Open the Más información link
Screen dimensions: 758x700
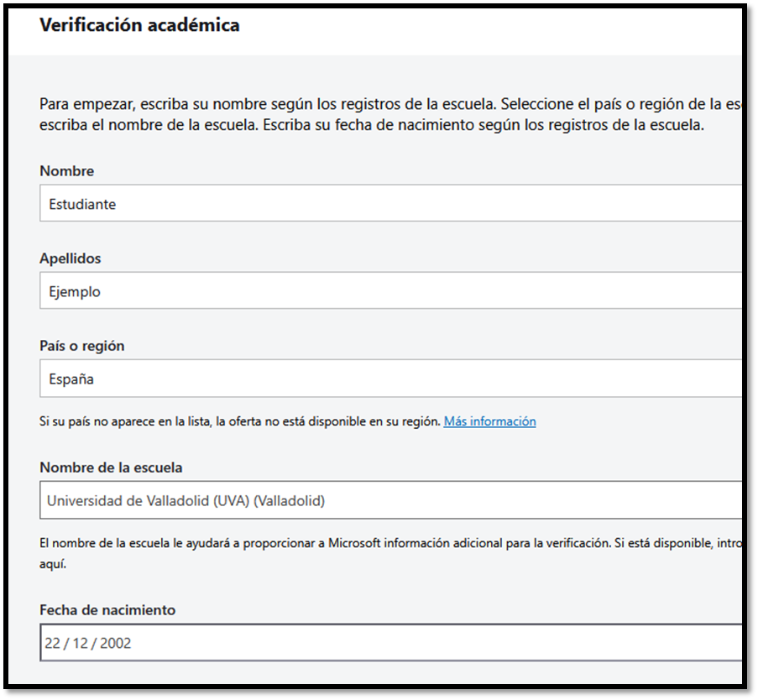[x=489, y=421]
